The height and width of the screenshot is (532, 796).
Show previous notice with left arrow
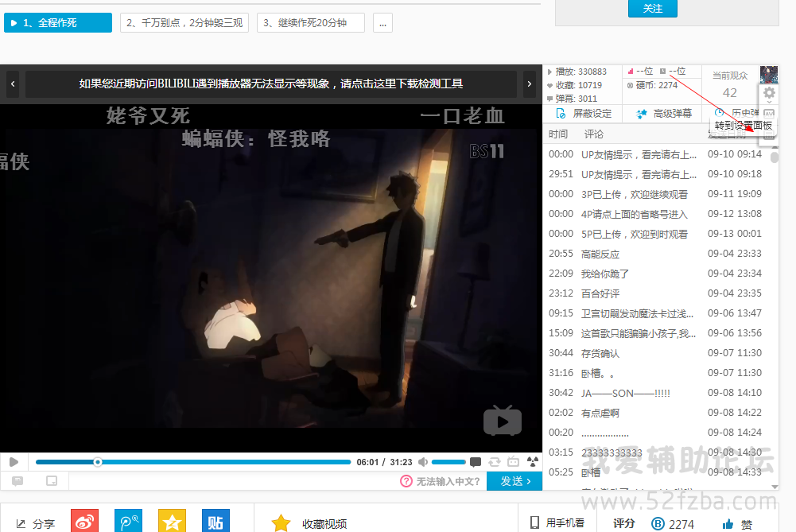pyautogui.click(x=13, y=83)
